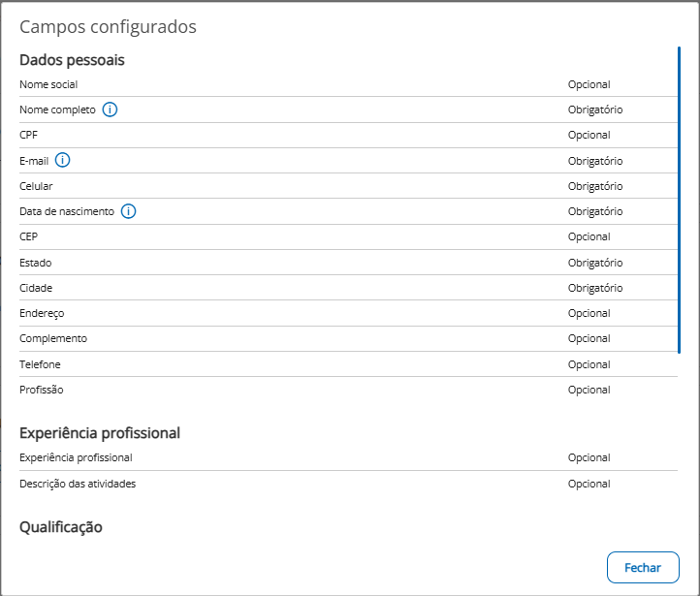Click info icon next to Nome completo
The height and width of the screenshot is (596, 700).
pos(110,110)
